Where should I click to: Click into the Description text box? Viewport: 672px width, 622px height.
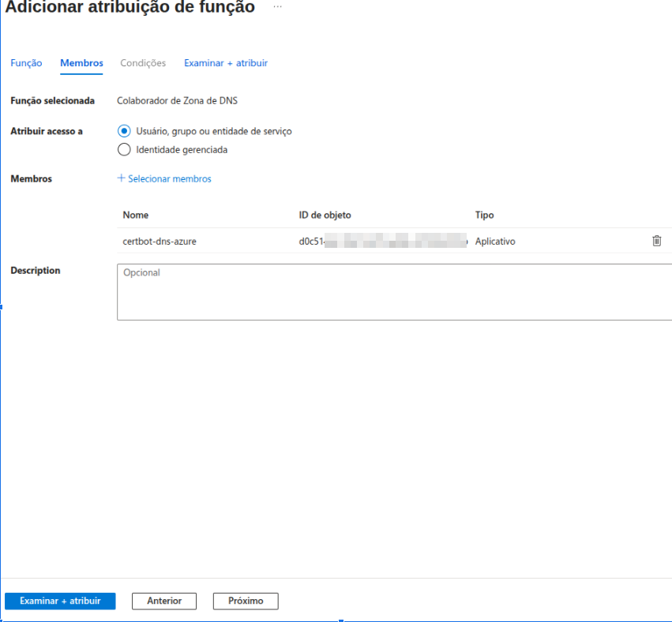pos(393,292)
